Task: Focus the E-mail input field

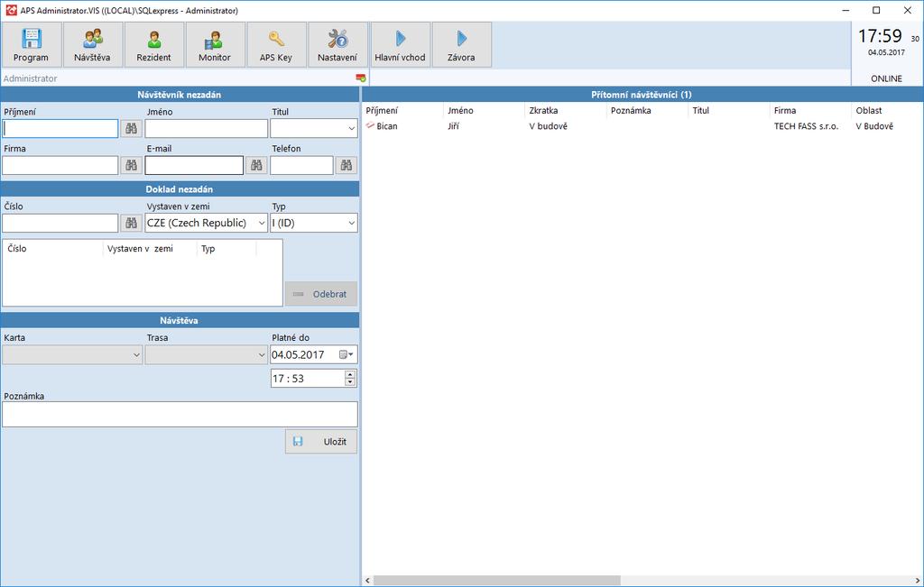Action: pos(194,165)
